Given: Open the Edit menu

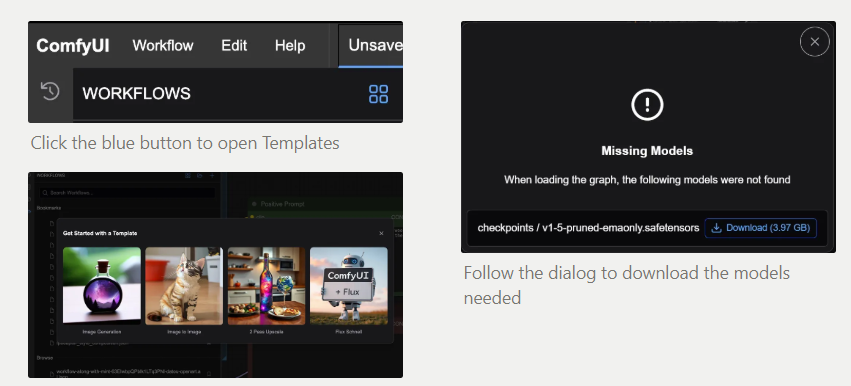Looking at the screenshot, I should coord(234,46).
